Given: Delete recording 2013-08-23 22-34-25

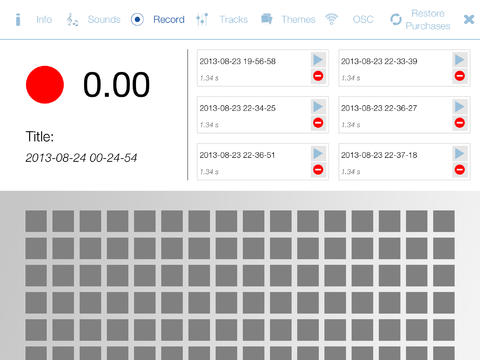Looking at the screenshot, I should [x=318, y=123].
